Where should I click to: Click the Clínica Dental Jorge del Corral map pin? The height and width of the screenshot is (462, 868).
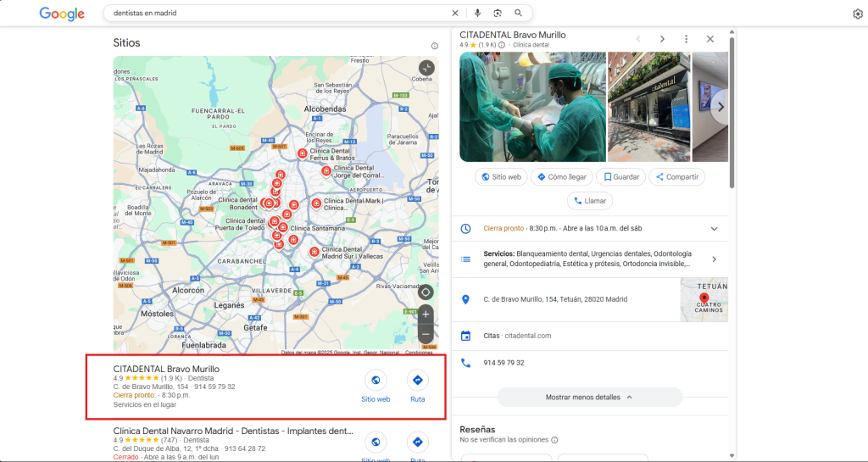click(x=326, y=171)
